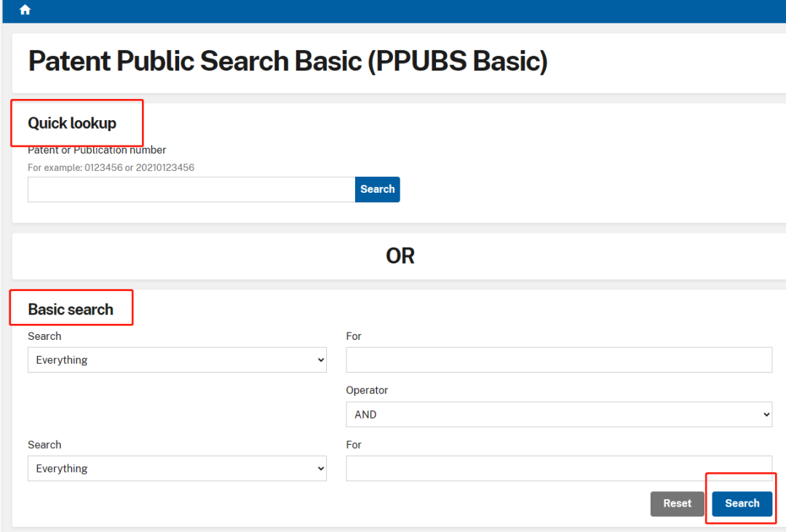Viewport: 786px width, 532px height.
Task: Click the first 'For' text field
Action: 559,360
